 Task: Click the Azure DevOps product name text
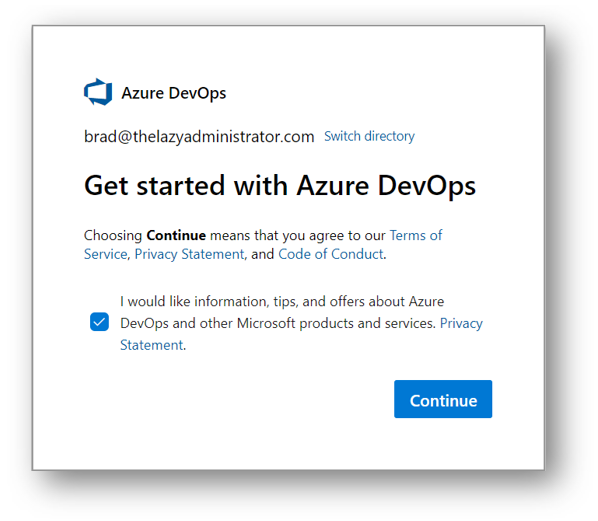point(174,93)
